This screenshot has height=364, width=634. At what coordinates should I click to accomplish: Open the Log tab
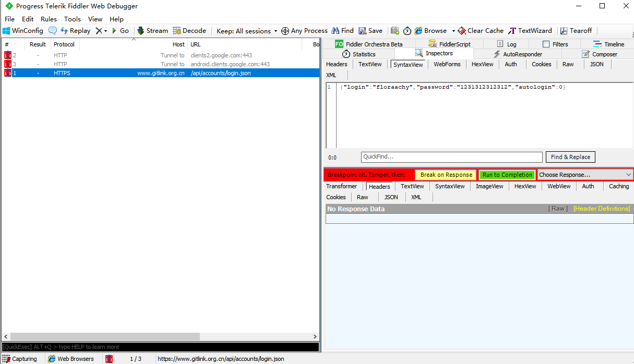point(507,44)
